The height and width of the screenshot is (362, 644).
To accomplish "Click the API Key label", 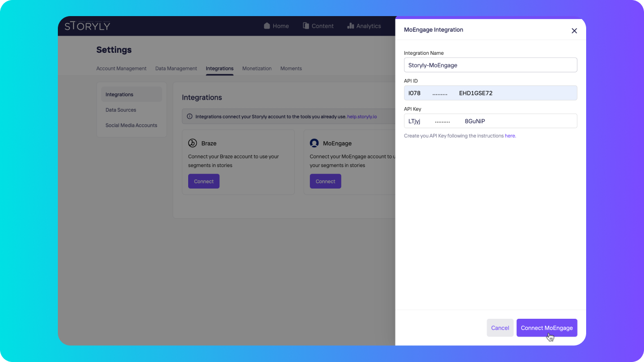I will coord(413,109).
